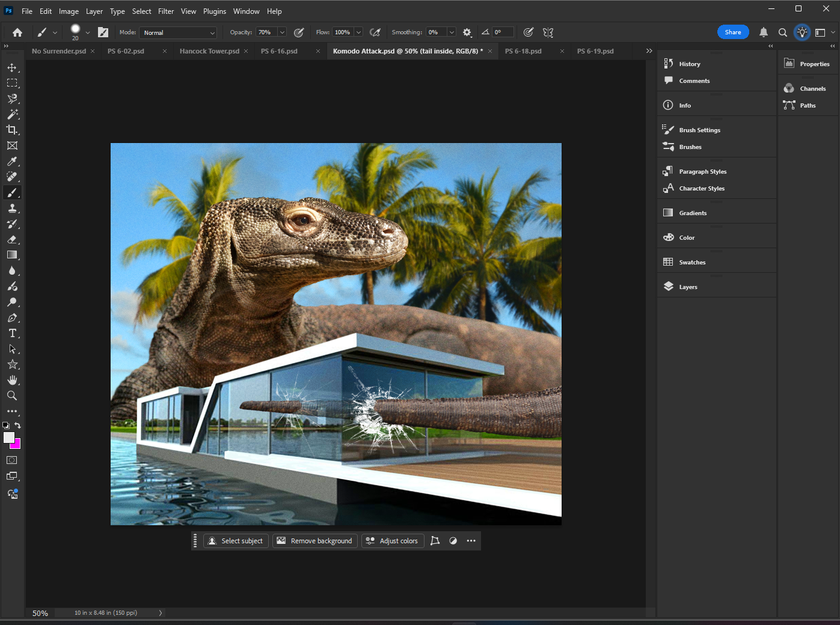
Task: Open the Filter menu
Action: click(x=166, y=11)
